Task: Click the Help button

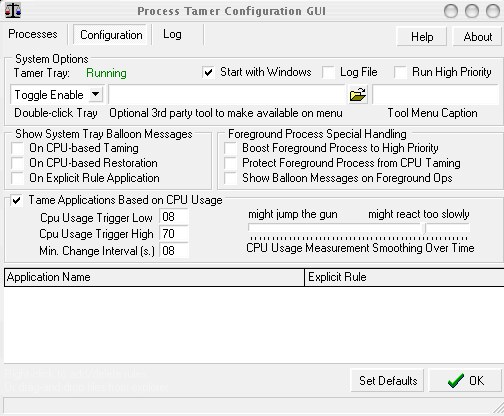Action: (x=422, y=37)
